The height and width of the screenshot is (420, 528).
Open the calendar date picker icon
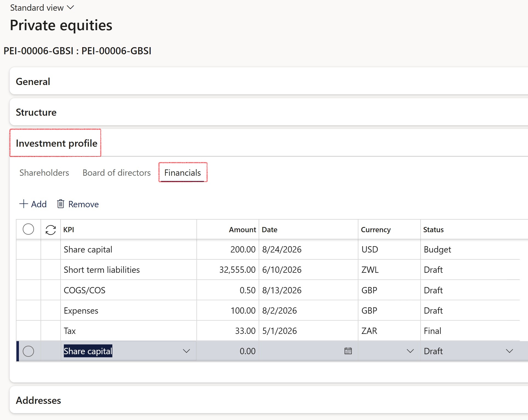[348, 351]
